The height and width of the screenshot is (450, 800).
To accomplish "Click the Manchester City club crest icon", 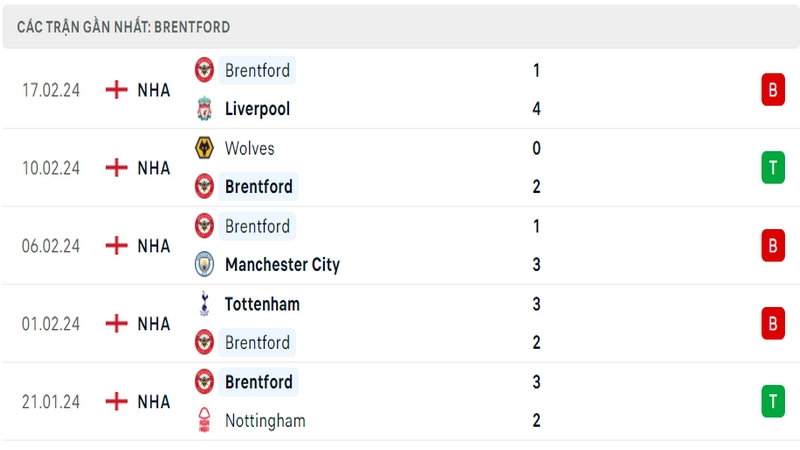I will click(x=204, y=264).
